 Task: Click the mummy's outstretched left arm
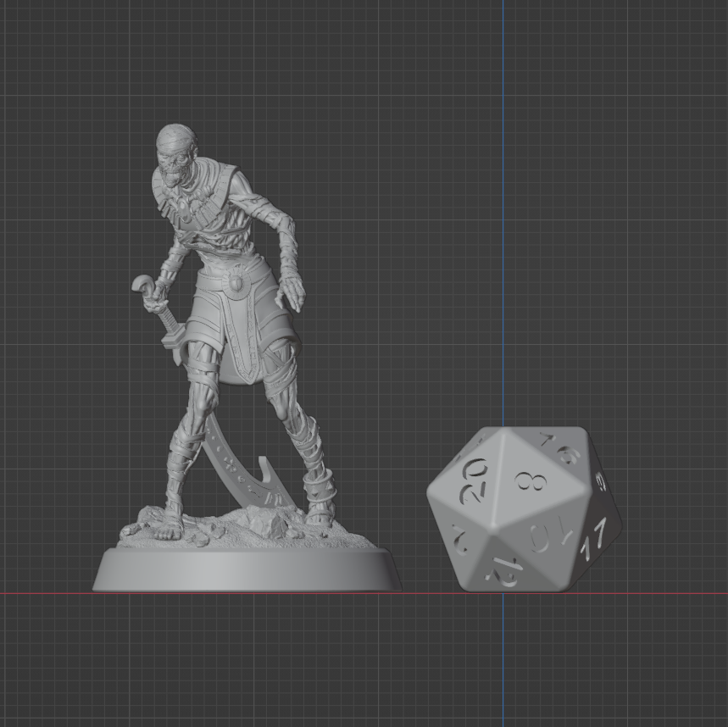pos(280,254)
